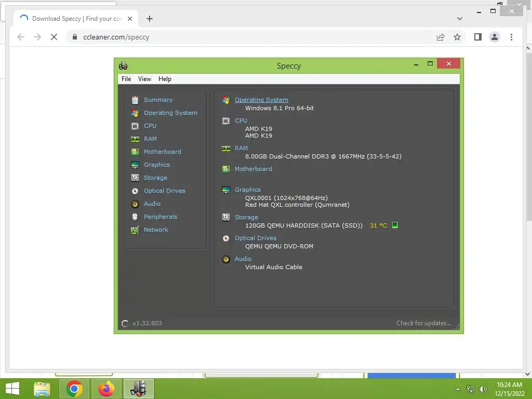The width and height of the screenshot is (532, 399).
Task: Click the Motherboard icon in sidebar
Action: [x=135, y=152]
